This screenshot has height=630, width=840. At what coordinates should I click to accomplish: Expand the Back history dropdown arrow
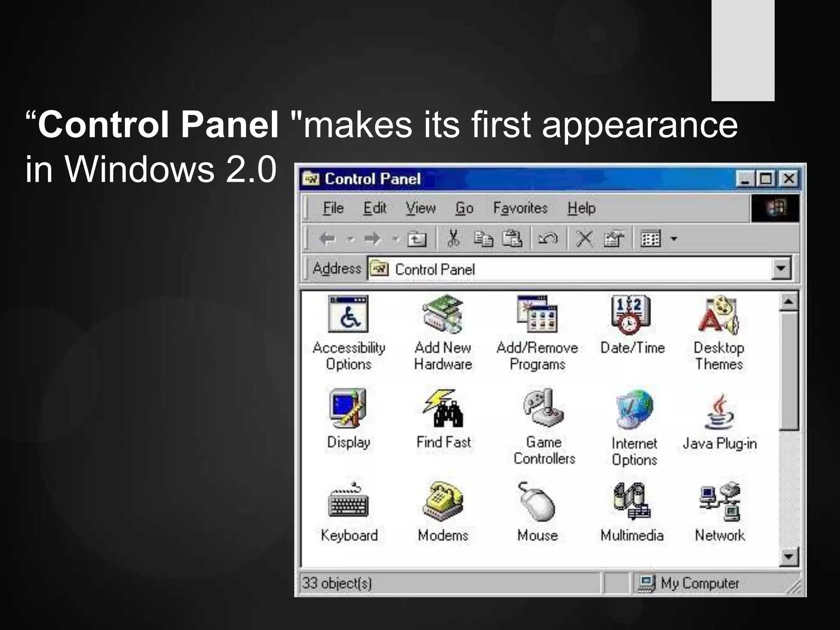coord(351,238)
